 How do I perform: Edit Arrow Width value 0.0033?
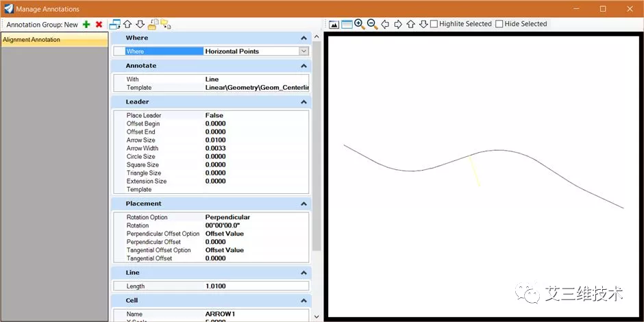pyautogui.click(x=216, y=148)
